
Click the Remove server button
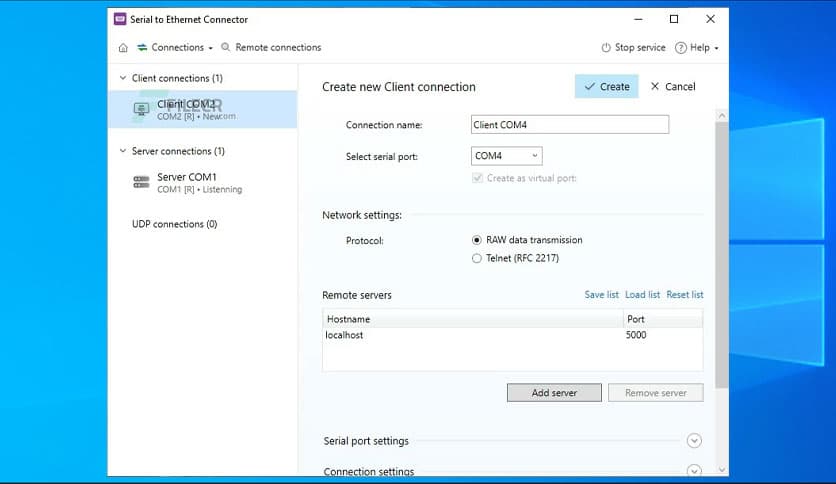click(655, 393)
